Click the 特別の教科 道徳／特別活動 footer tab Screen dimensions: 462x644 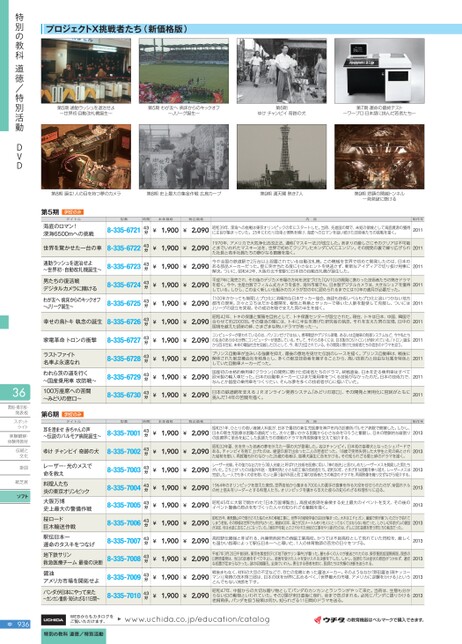pos(74,634)
